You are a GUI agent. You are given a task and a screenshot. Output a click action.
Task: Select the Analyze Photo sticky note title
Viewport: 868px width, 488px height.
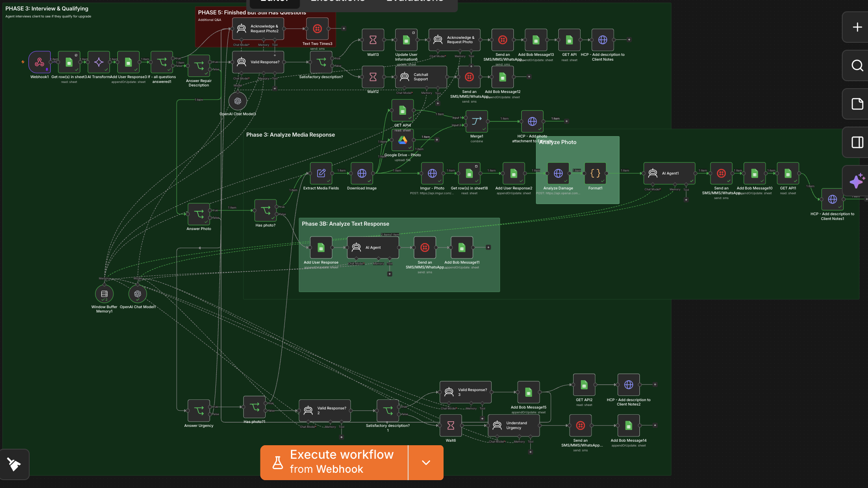558,142
